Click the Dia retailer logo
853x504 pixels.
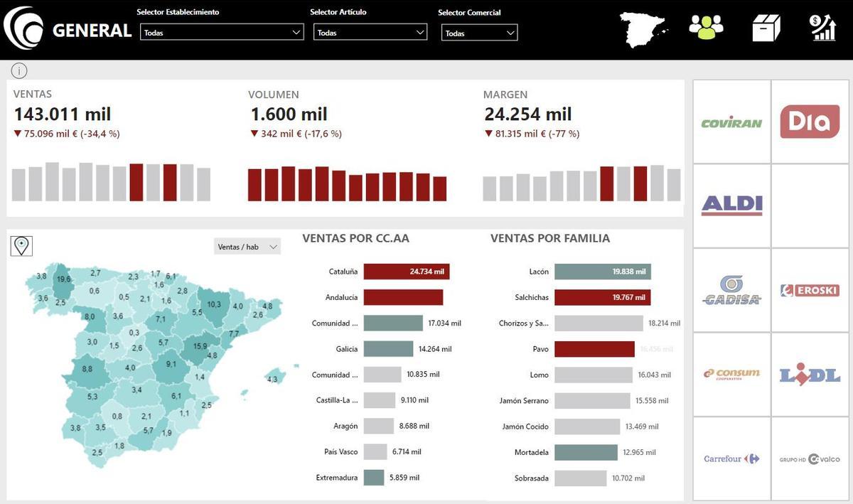click(810, 121)
